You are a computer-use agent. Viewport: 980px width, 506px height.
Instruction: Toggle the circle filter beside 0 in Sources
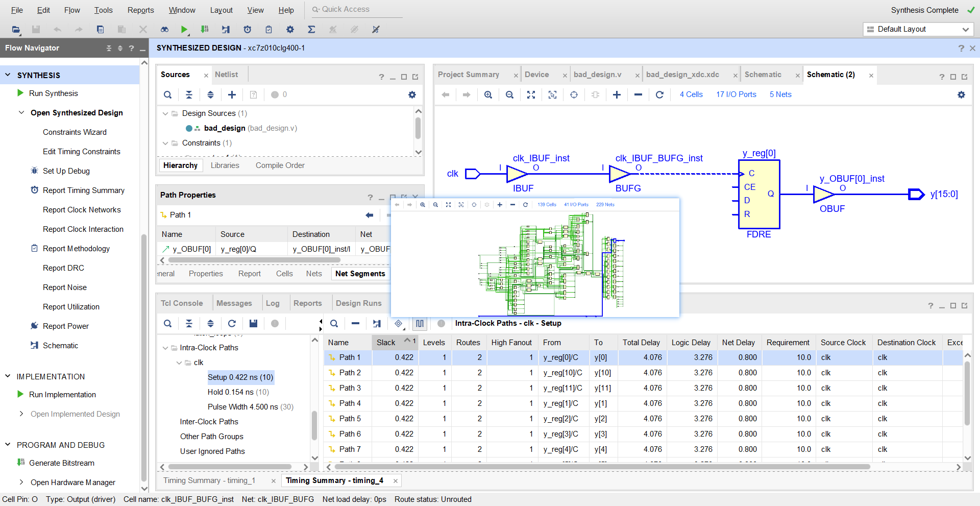pos(275,94)
